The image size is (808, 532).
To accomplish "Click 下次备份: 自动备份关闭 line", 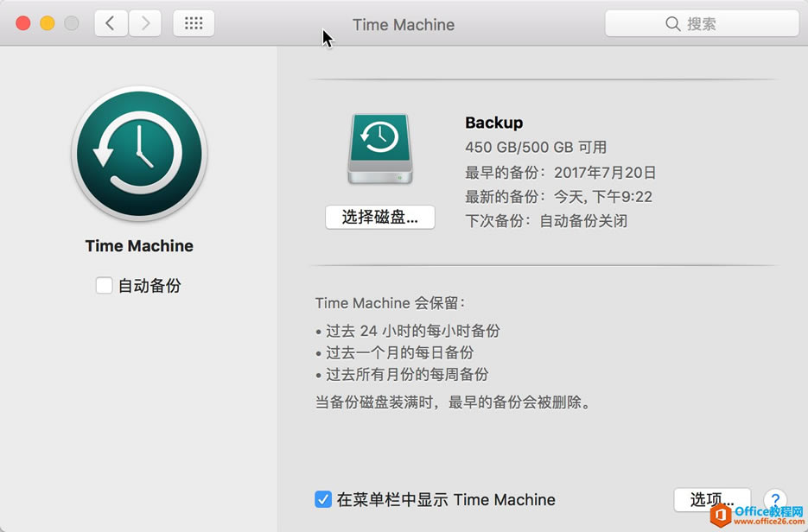I will tap(546, 221).
